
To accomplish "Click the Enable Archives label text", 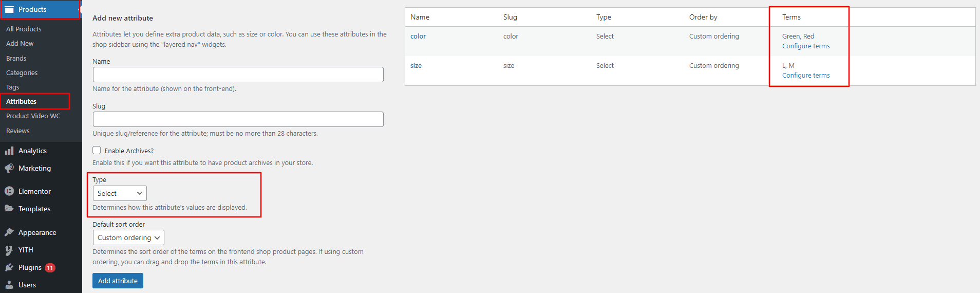I will [x=129, y=151].
